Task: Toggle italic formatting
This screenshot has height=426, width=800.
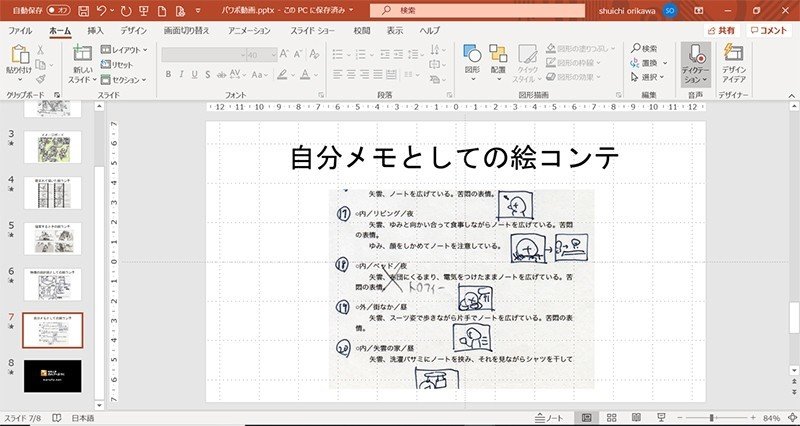Action: click(181, 74)
